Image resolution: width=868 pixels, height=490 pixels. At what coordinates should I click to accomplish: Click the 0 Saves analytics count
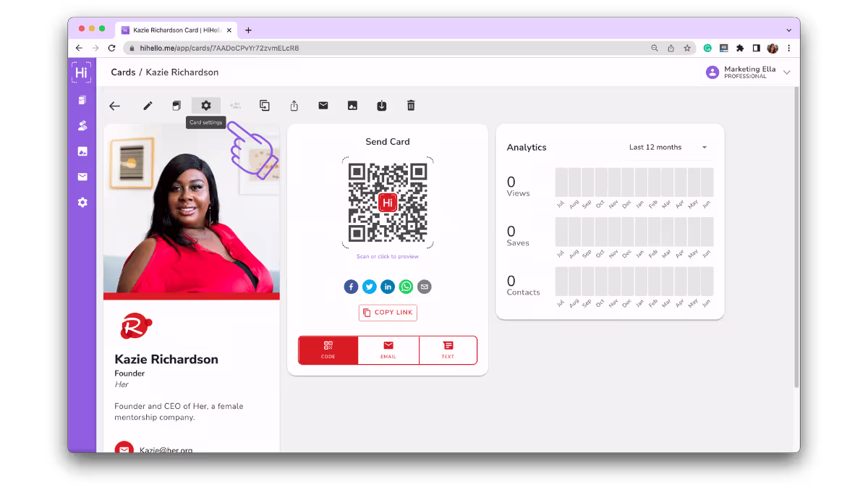pyautogui.click(x=511, y=232)
